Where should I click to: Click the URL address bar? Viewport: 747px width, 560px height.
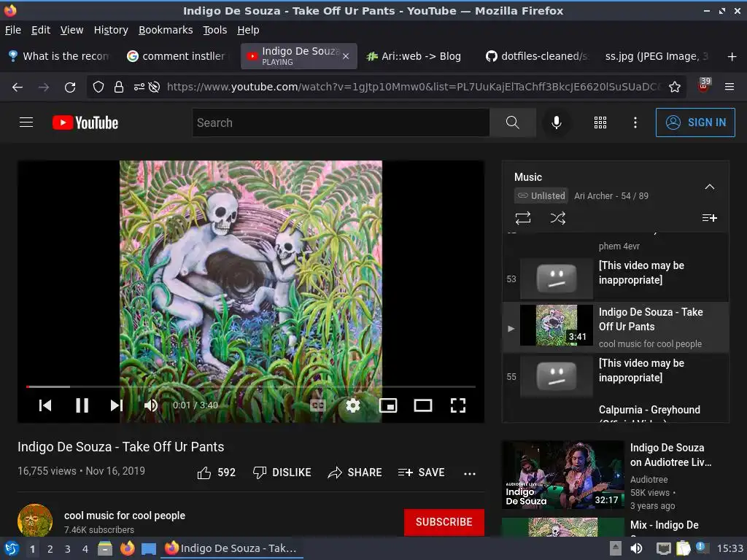coord(414,87)
